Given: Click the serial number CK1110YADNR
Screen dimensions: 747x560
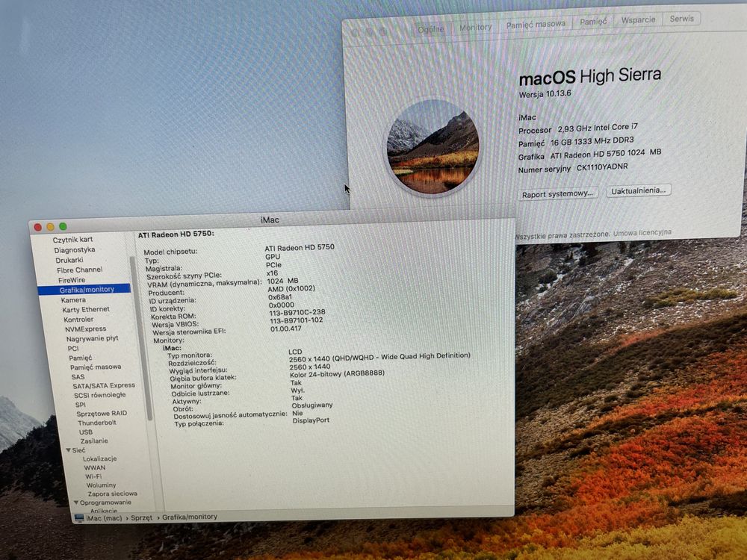Looking at the screenshot, I should [x=602, y=167].
